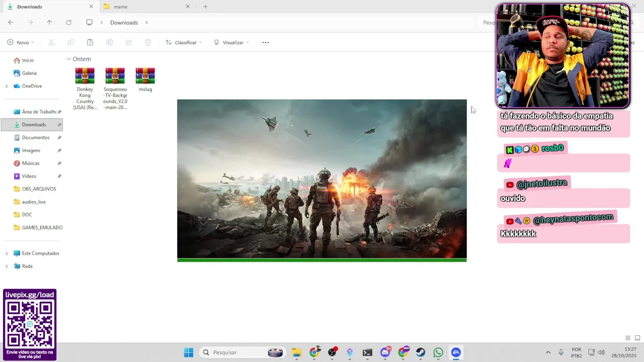This screenshot has width=644, height=362.
Task: Click the POR PTB2 language indicator
Action: (577, 352)
